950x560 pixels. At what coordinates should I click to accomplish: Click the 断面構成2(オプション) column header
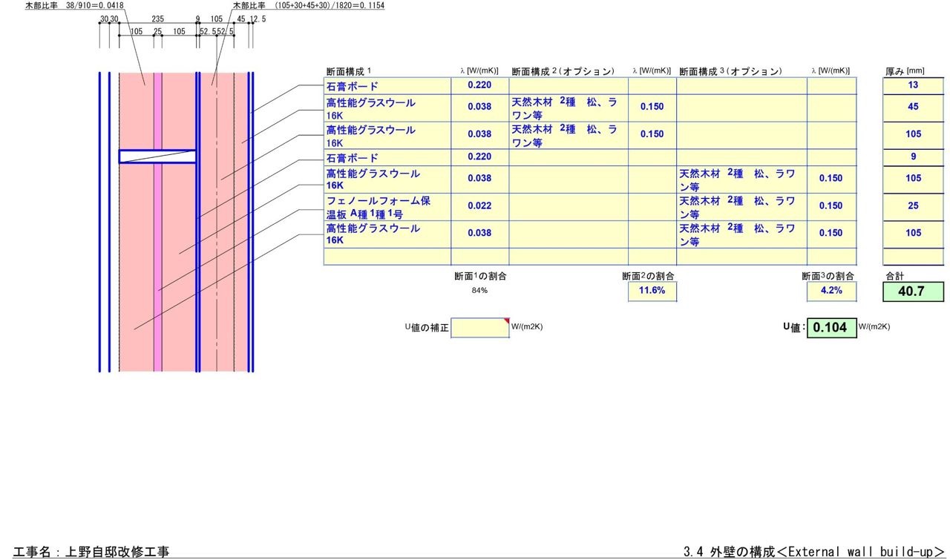(x=563, y=71)
